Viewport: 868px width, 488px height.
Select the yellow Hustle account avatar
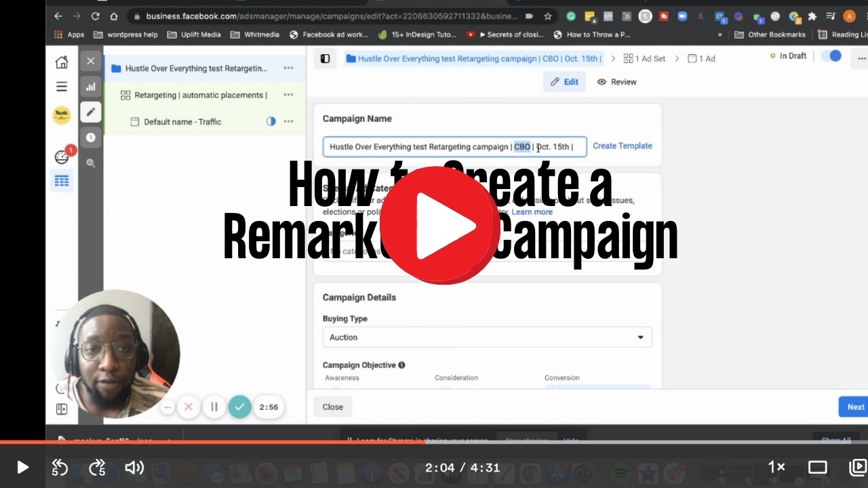click(x=62, y=115)
